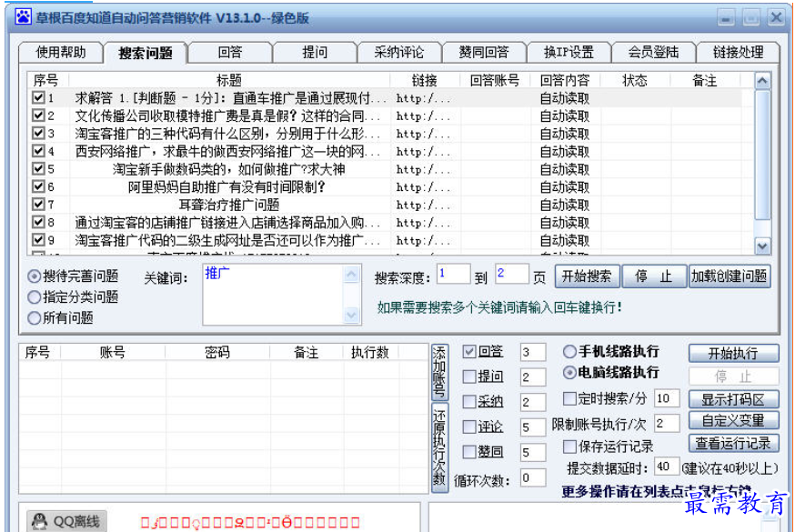Image resolution: width=795 pixels, height=532 pixels.
Task: Enable the 采纳 task checkbox
Action: 469,401
